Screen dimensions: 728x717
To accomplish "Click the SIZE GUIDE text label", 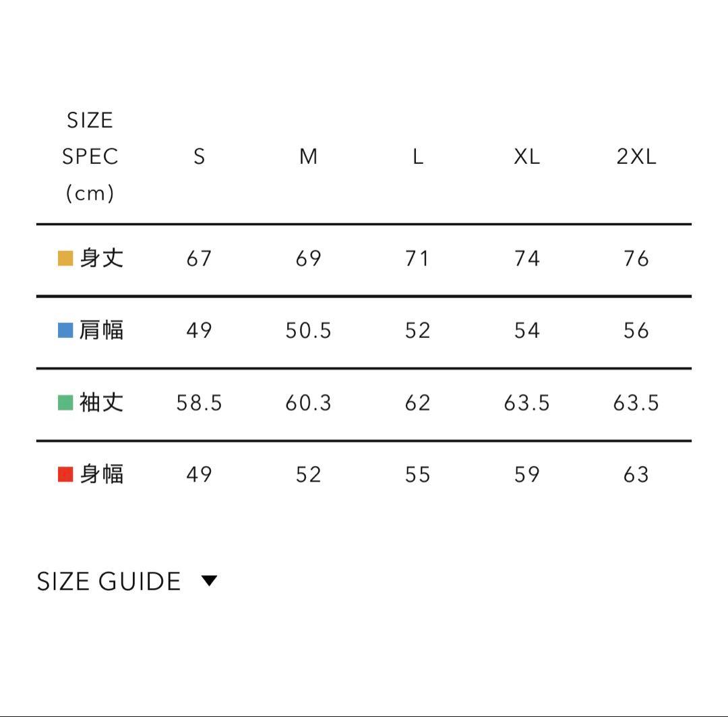I will click(x=109, y=581).
